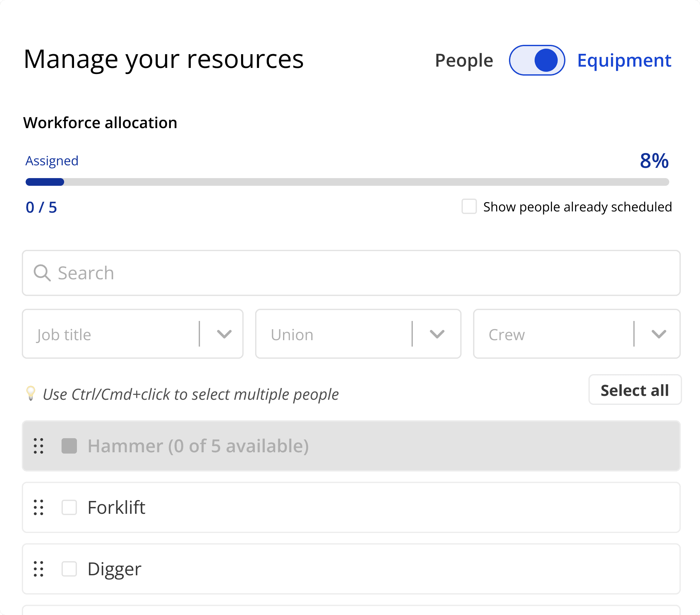Expand the Union dropdown chevron
Image resolution: width=700 pixels, height=615 pixels.
[437, 334]
